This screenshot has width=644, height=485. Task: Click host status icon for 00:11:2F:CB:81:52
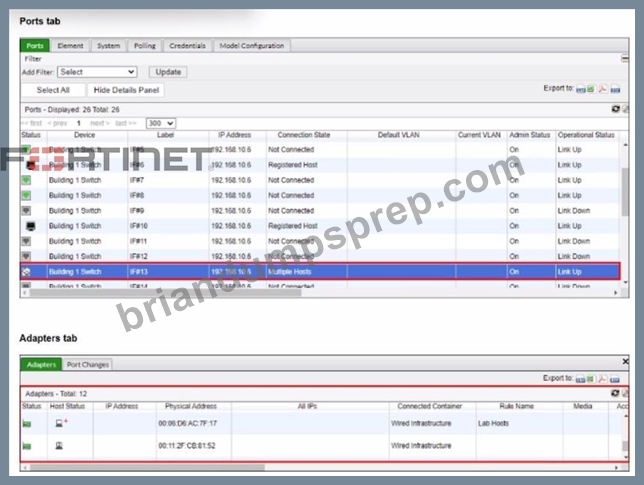point(59,446)
